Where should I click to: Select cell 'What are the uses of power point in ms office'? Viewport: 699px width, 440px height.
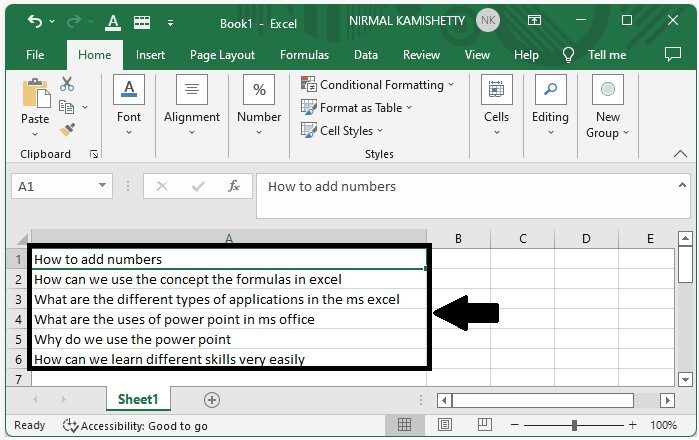click(229, 319)
